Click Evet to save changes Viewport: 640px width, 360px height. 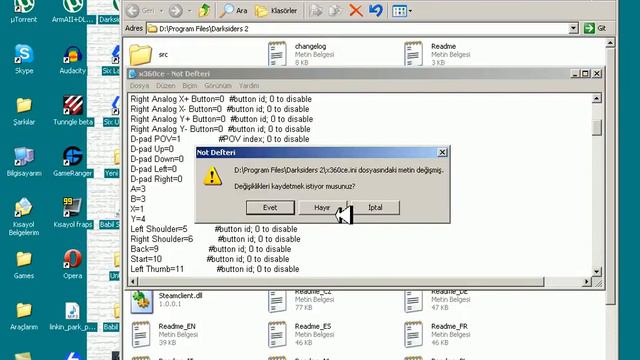coord(270,207)
